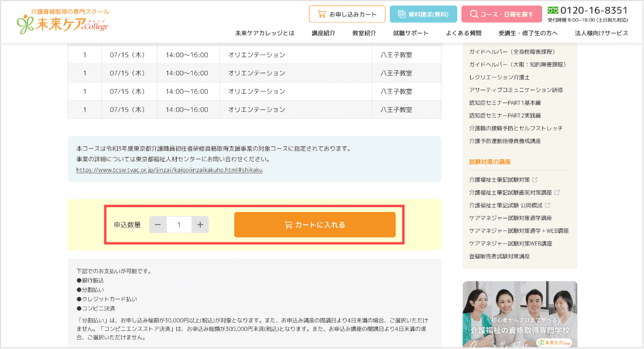The height and width of the screenshot is (349, 644).
Task: Click the カートに入れる button
Action: point(314,224)
